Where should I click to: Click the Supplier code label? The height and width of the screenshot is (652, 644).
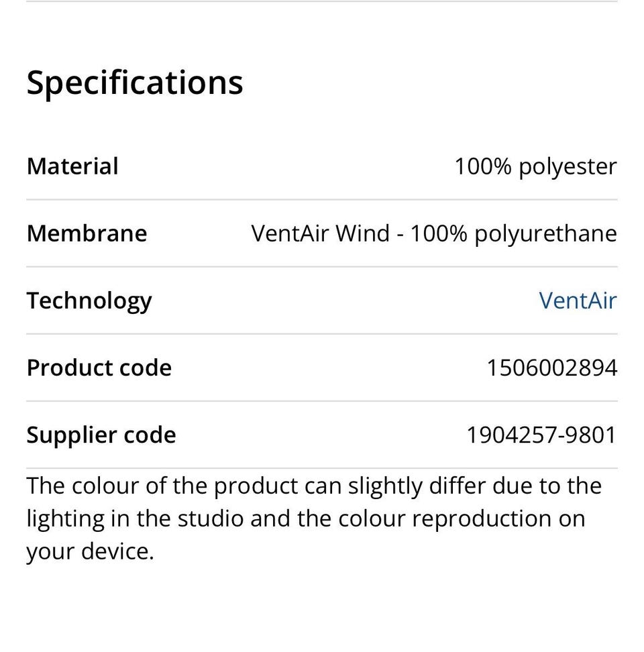point(101,435)
